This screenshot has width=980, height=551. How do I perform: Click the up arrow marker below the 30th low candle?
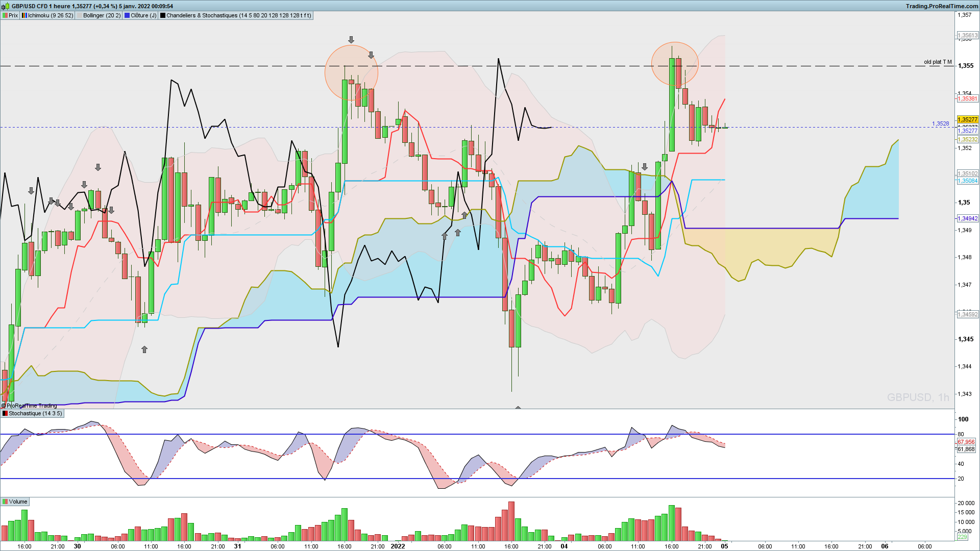144,349
